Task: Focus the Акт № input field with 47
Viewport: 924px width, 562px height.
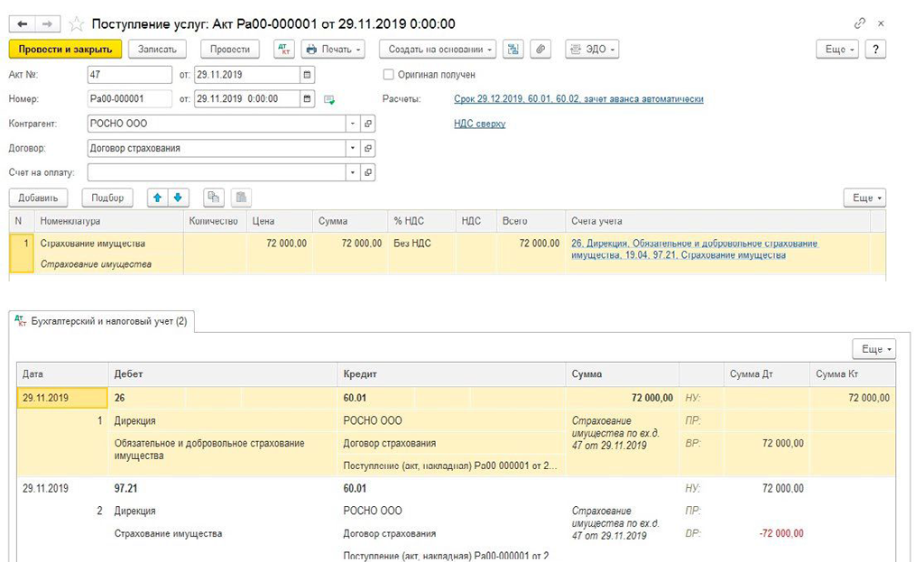Action: tap(130, 75)
